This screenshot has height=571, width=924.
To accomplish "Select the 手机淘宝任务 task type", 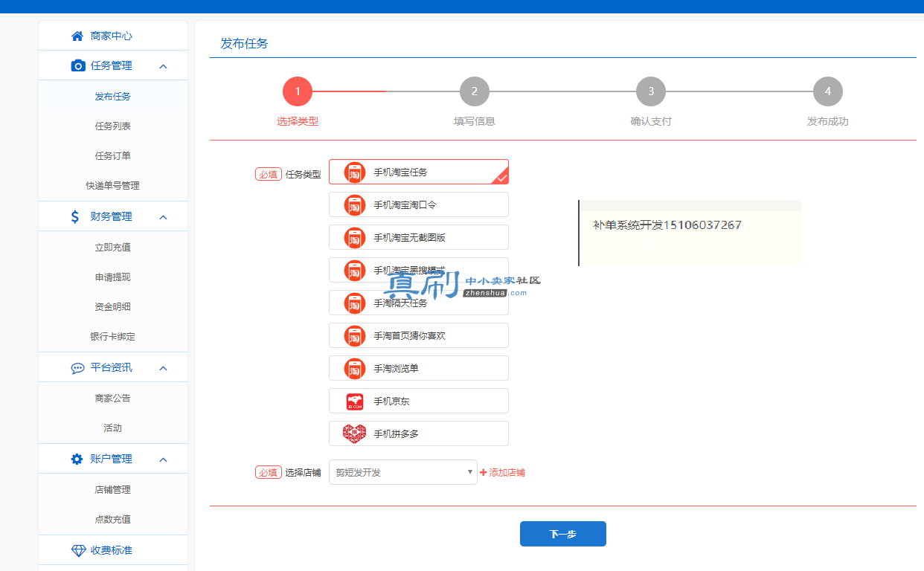I will point(419,172).
